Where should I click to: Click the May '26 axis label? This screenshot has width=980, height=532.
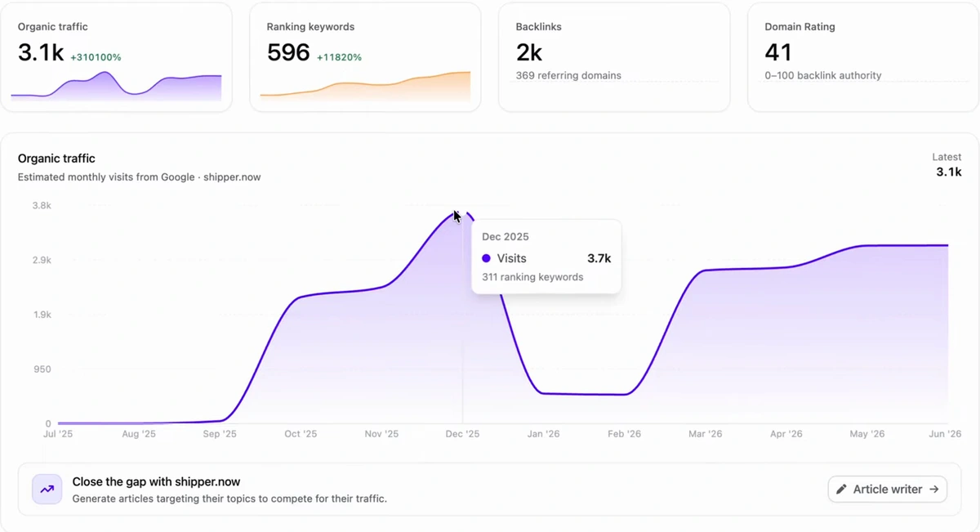[866, 434]
